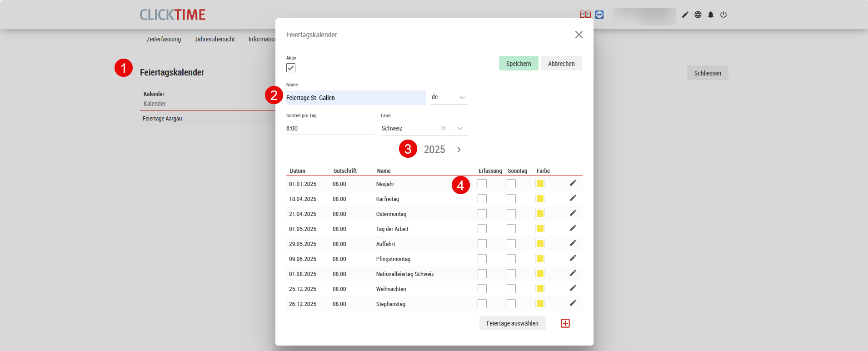
Task: Click date 18.04.2025 cell
Action: [303, 199]
